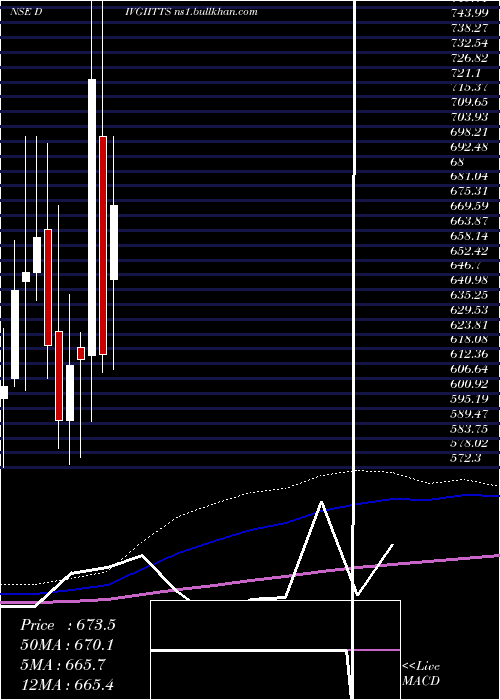Image resolution: width=500 pixels, height=700 pixels.
Task: Click the 5MA : 665.7 readout
Action: pos(63,664)
